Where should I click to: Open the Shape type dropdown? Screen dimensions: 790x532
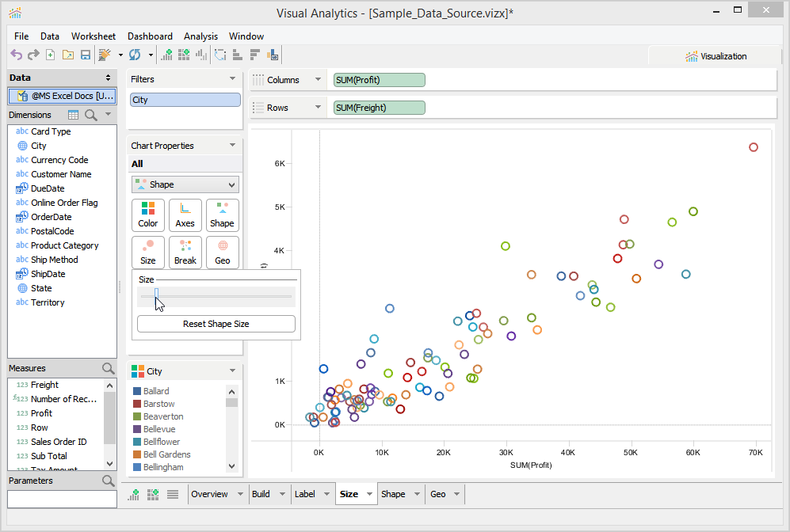185,184
